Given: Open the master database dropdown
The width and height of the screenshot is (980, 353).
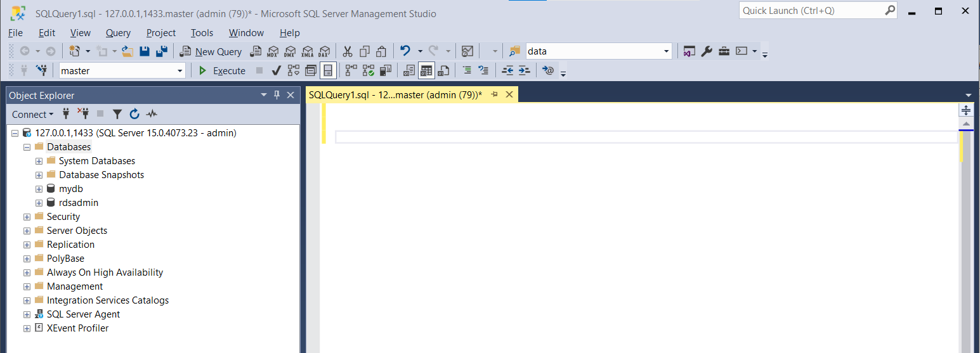Looking at the screenshot, I should tap(180, 71).
